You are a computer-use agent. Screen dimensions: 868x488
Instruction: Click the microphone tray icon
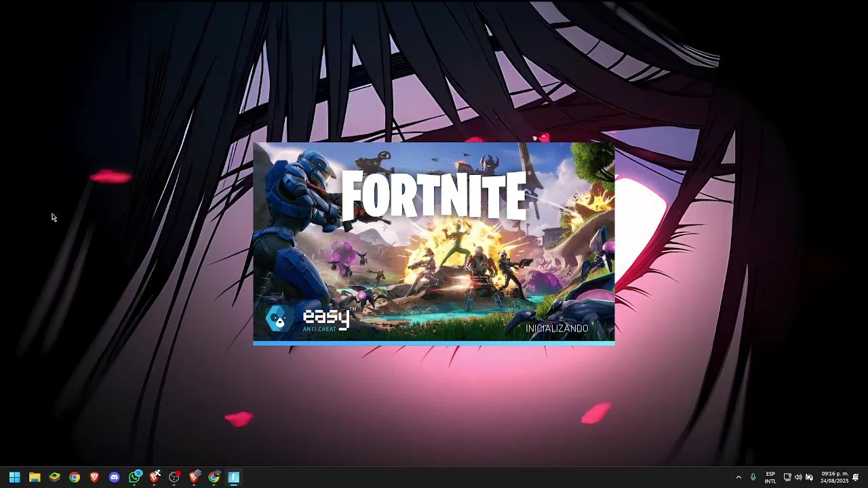(753, 477)
